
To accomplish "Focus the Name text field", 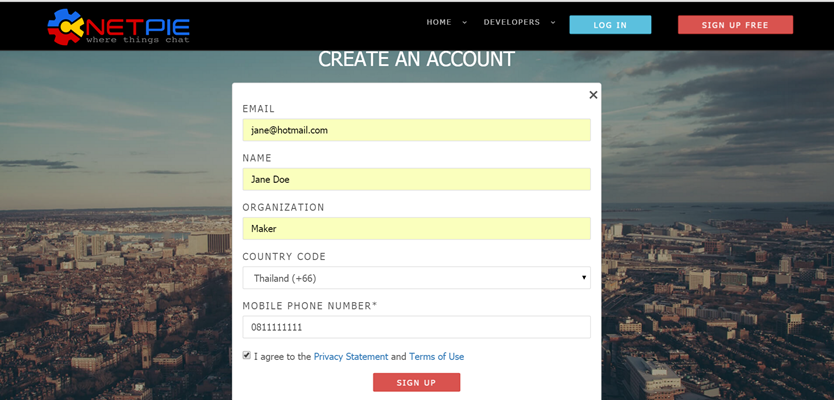I will point(416,179).
